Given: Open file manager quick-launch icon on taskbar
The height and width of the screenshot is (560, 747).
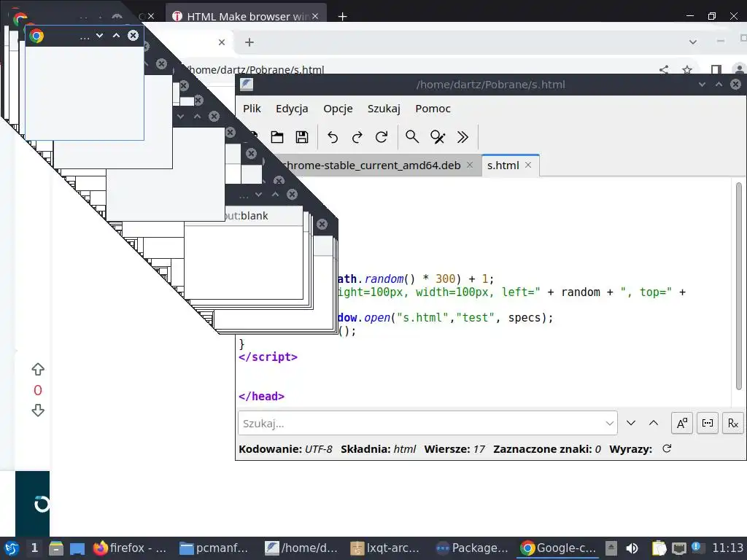Looking at the screenshot, I should pyautogui.click(x=56, y=548).
